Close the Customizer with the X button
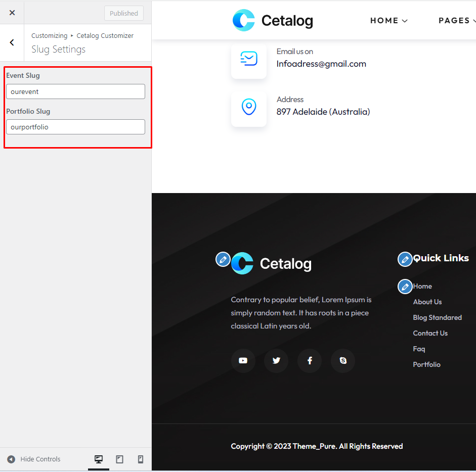The width and height of the screenshot is (476, 472). click(12, 13)
